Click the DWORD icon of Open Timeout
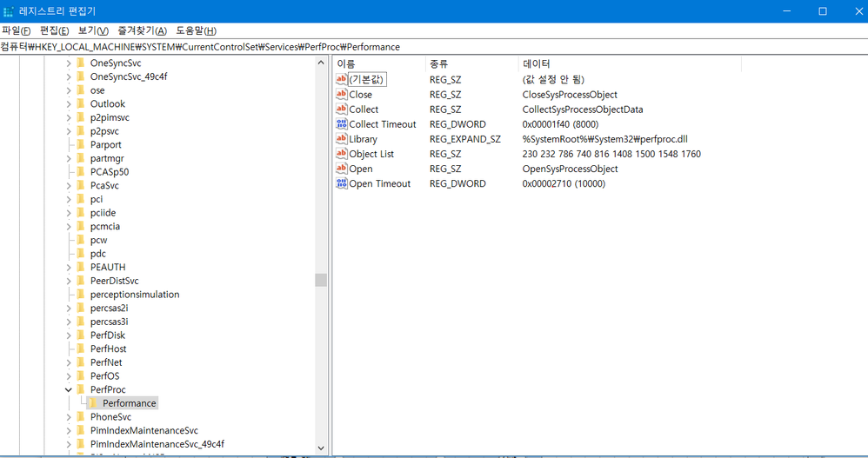This screenshot has width=868, height=458. [342, 183]
